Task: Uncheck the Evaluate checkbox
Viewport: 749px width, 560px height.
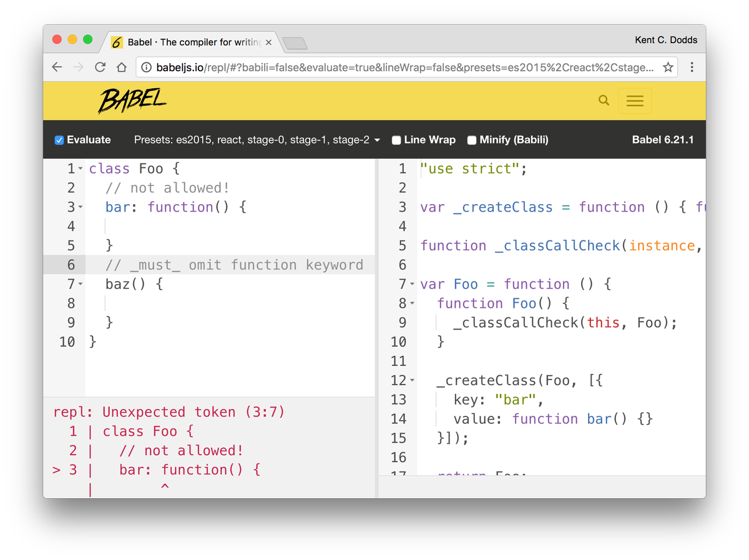Action: click(x=59, y=140)
